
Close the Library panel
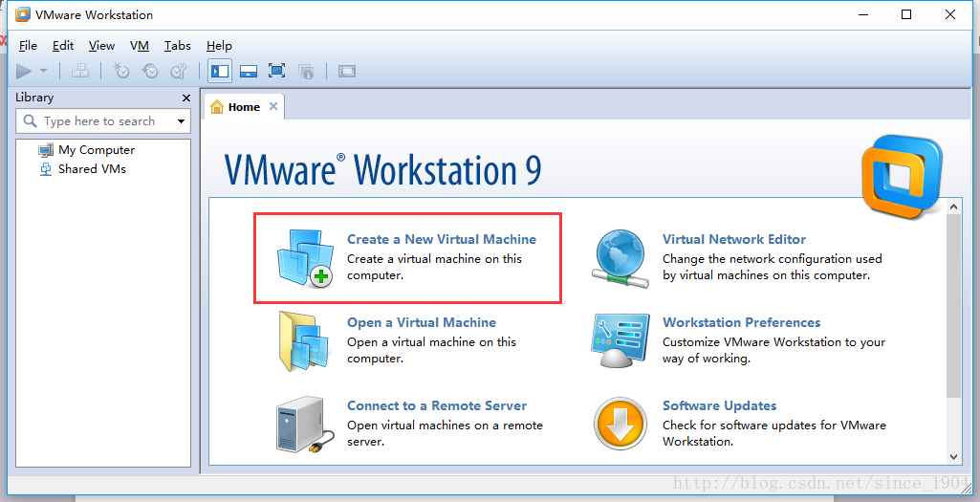(x=186, y=98)
